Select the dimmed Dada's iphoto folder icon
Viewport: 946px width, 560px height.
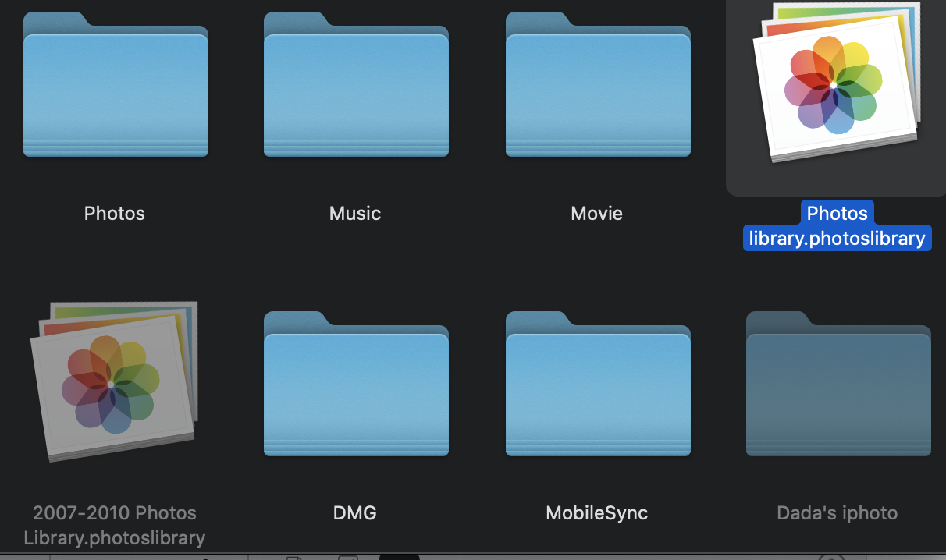tap(838, 384)
